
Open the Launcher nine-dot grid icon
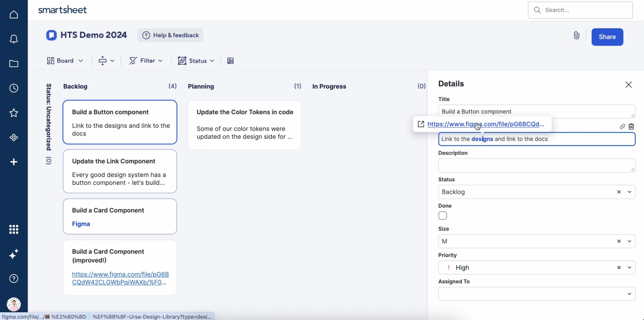(14, 229)
